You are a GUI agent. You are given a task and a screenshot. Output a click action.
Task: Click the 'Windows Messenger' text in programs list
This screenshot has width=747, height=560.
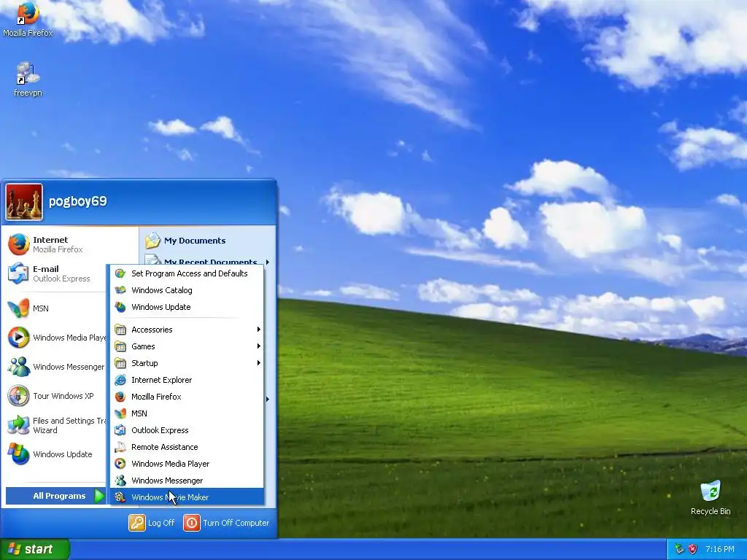[167, 481]
